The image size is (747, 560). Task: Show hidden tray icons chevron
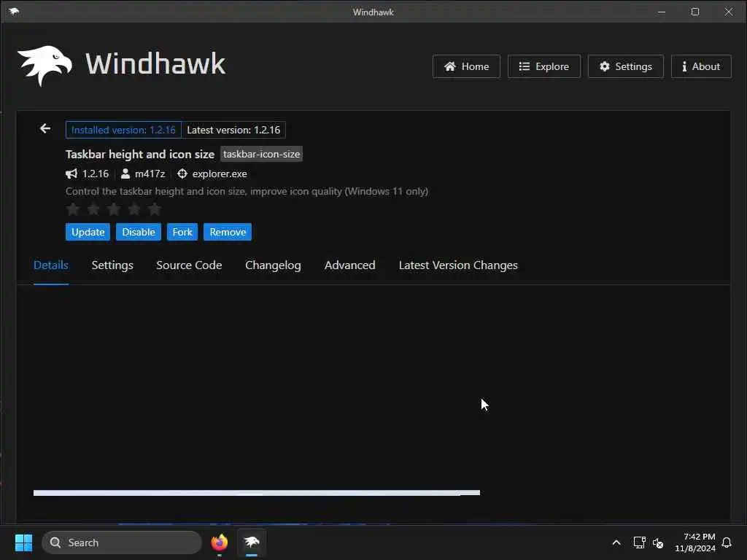click(x=616, y=542)
